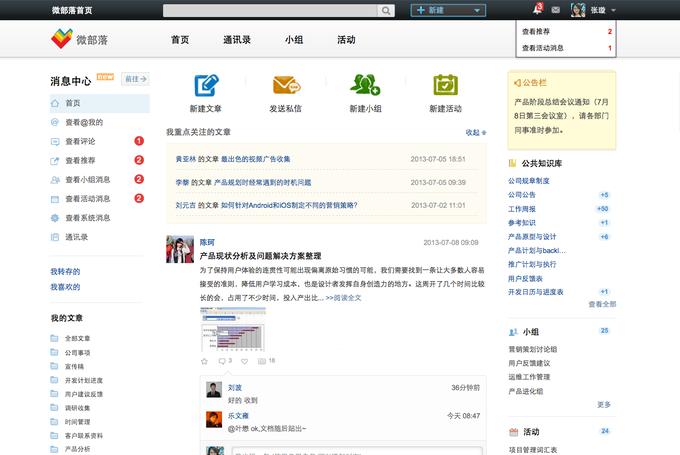The width and height of the screenshot is (680, 455).
Task: Click the search magnifier icon in top bar
Action: click(386, 10)
